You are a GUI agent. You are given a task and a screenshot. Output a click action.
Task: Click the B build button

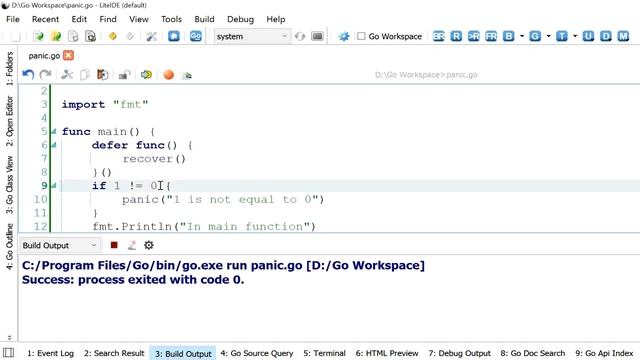click(x=509, y=36)
